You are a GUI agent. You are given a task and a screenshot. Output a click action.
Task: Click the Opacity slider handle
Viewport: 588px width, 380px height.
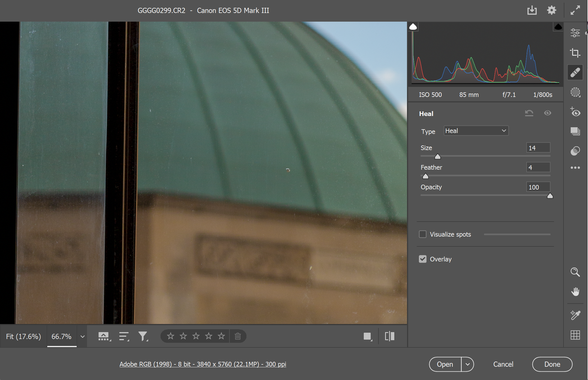pyautogui.click(x=550, y=196)
